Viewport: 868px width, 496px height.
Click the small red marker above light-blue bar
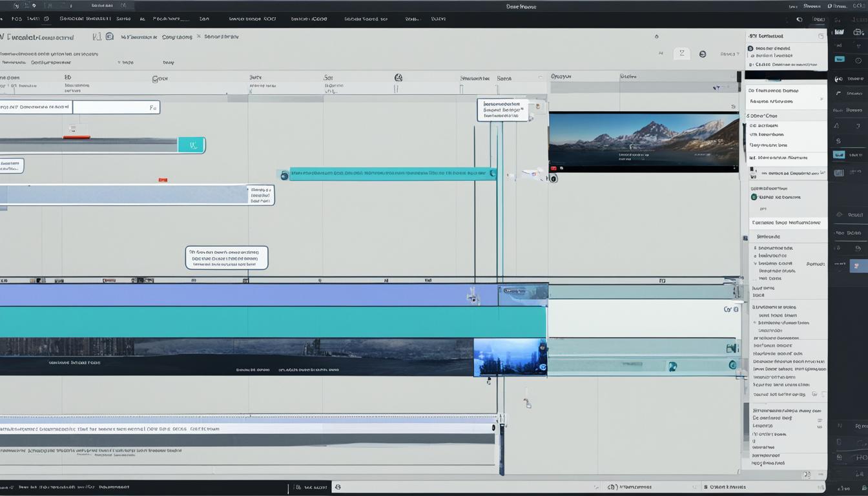(163, 180)
